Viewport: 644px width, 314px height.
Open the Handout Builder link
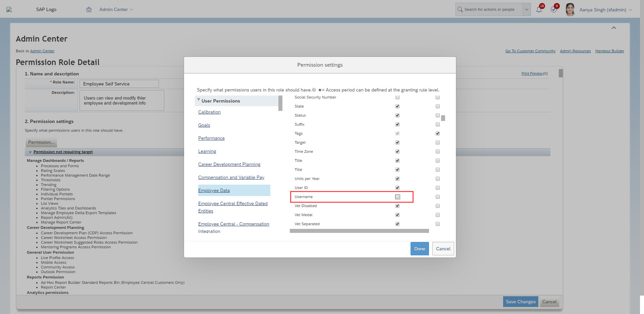(x=610, y=51)
